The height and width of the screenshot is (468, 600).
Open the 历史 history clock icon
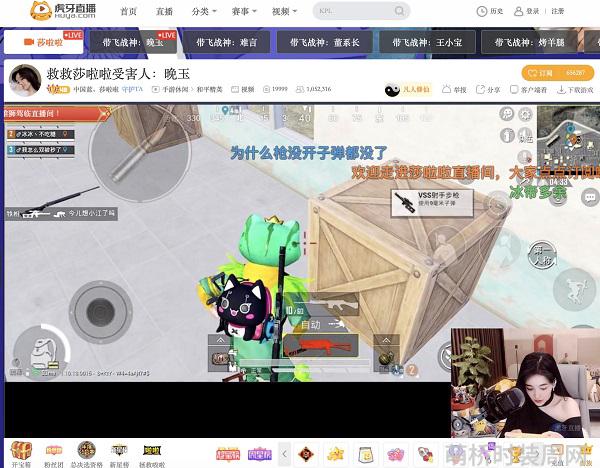tap(481, 11)
